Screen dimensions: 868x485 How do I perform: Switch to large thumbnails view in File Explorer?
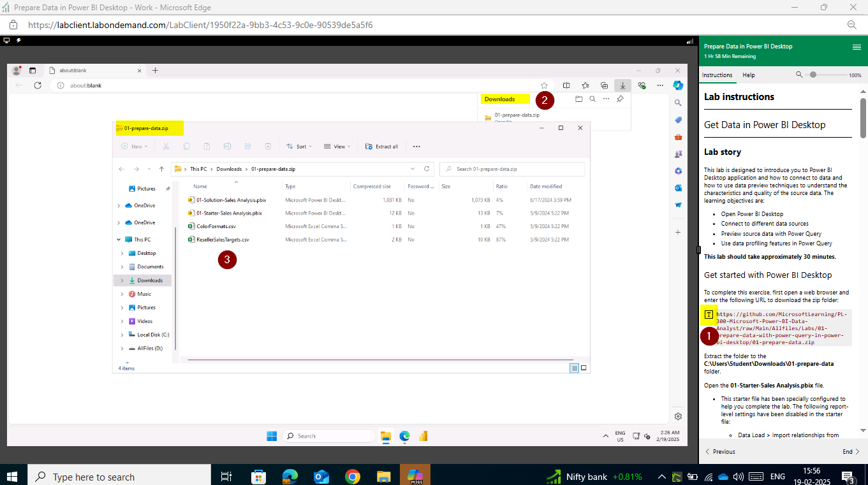(584, 368)
